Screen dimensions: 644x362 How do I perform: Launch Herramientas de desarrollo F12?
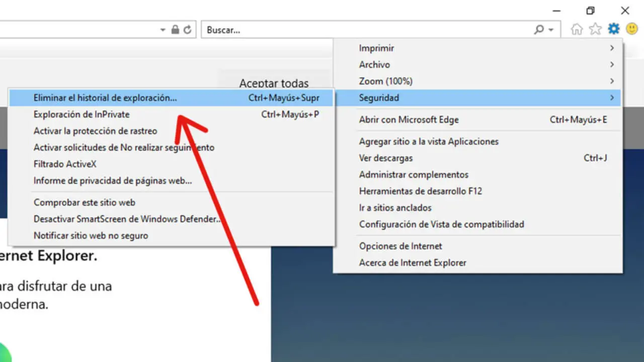point(477,192)
